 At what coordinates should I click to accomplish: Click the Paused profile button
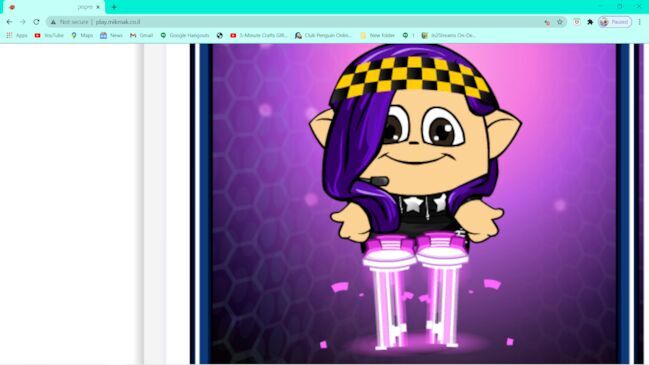point(615,22)
